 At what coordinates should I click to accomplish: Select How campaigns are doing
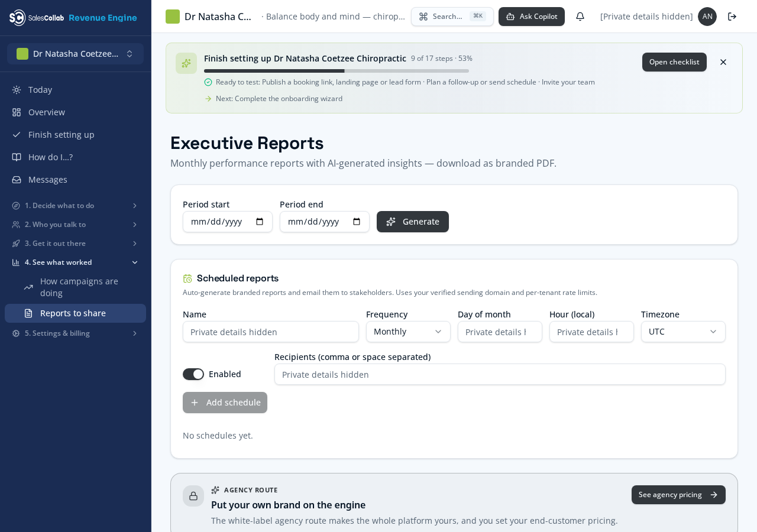coord(76,287)
